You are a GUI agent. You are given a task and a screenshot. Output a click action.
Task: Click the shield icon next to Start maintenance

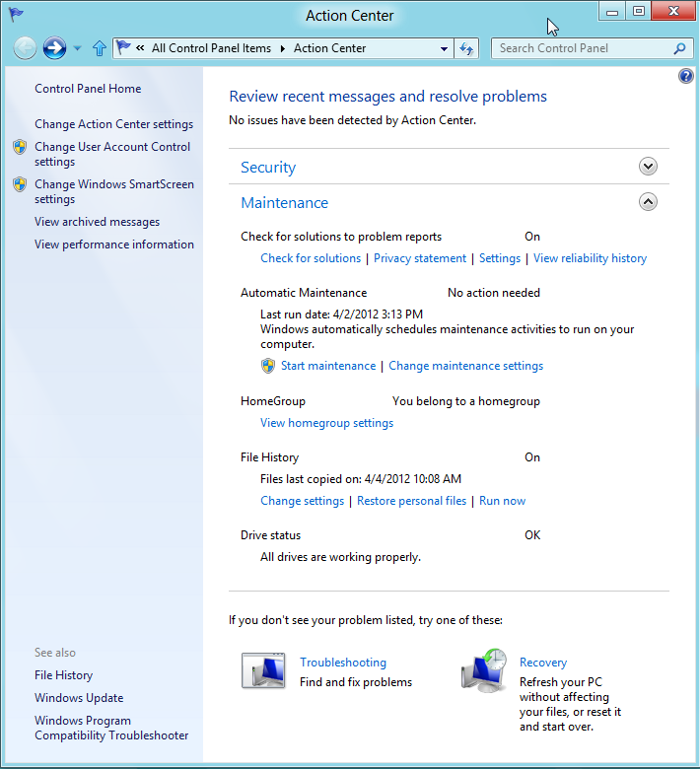click(x=268, y=366)
